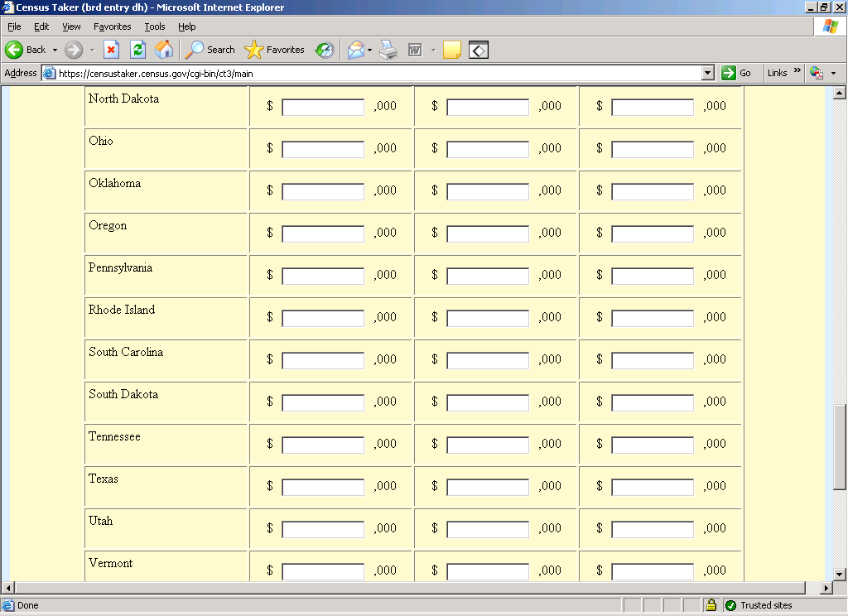The image size is (848, 616).
Task: Click the horizontal scrollbar right arrow
Action: coord(826,587)
